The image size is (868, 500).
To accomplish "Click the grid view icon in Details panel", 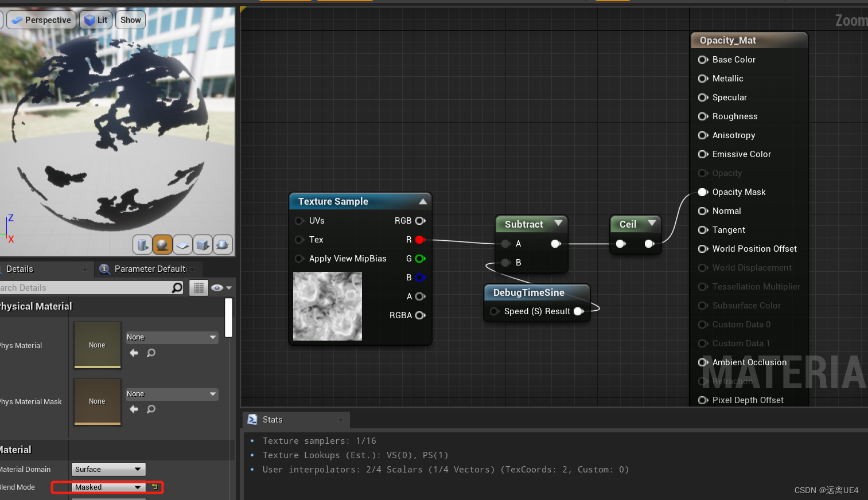I will 198,287.
